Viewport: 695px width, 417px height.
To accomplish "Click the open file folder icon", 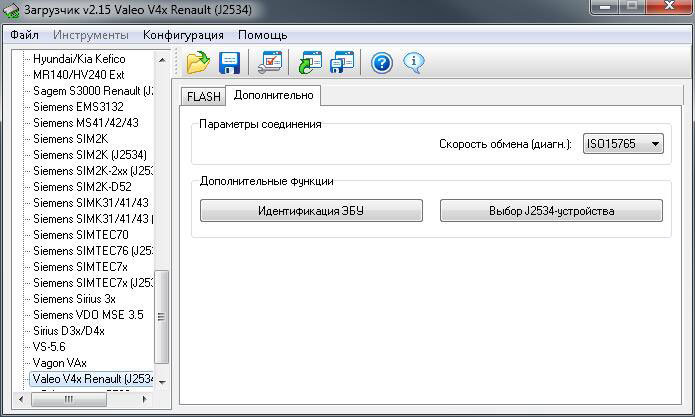I will tap(198, 63).
